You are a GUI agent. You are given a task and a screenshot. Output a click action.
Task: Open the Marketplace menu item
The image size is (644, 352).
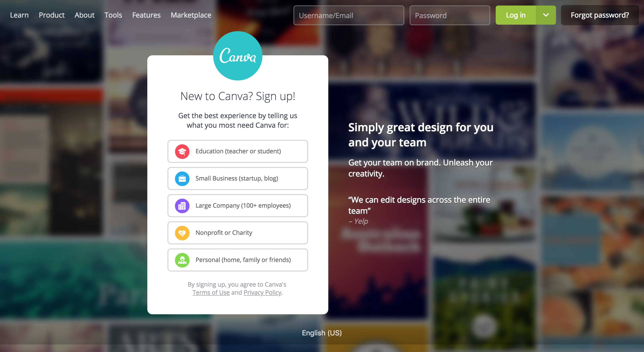(192, 15)
